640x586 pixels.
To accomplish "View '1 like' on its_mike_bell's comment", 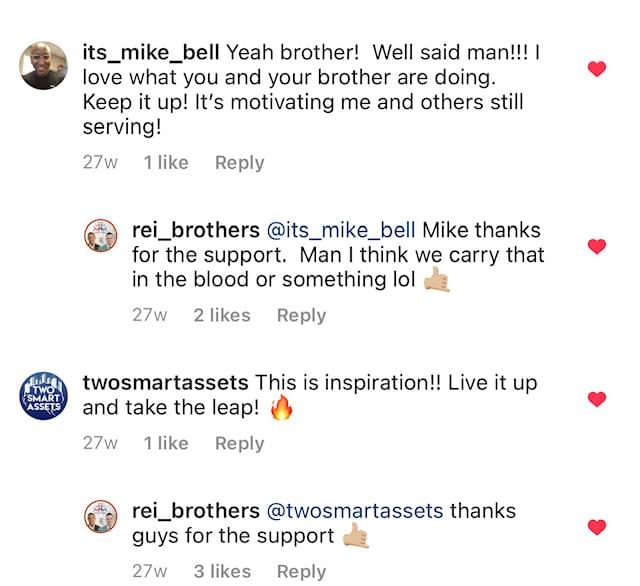I will 166,162.
